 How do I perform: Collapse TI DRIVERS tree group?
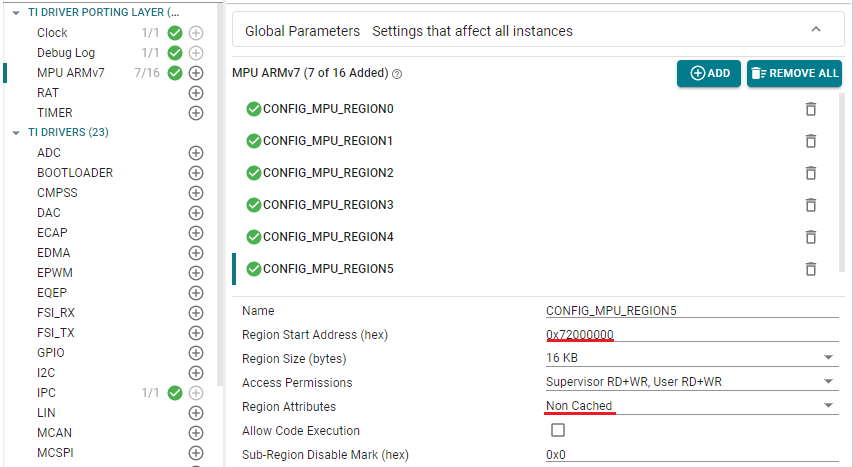(15, 133)
